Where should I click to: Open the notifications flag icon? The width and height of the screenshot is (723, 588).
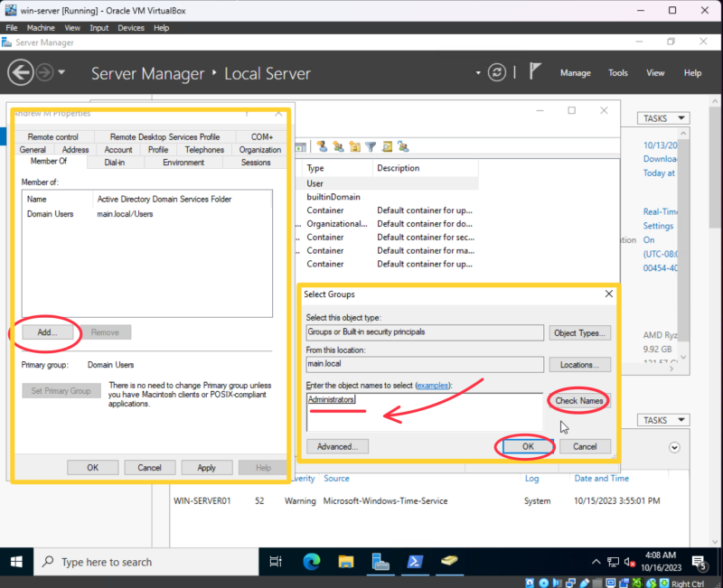[x=535, y=72]
